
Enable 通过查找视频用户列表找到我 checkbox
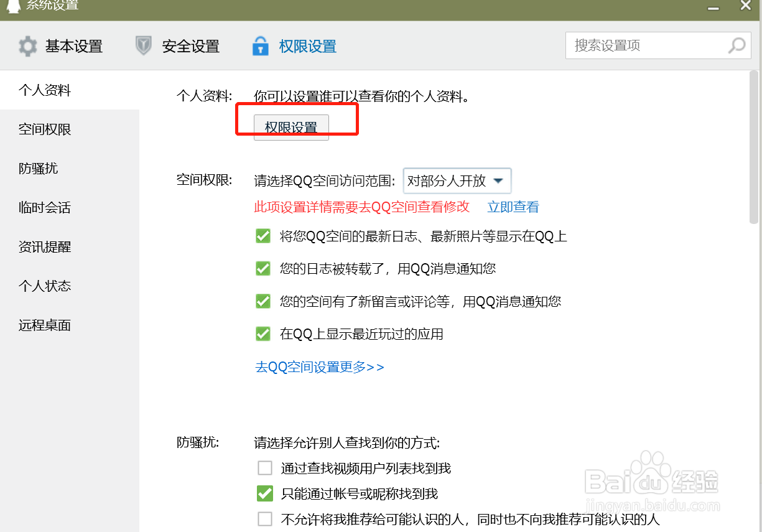pyautogui.click(x=265, y=469)
